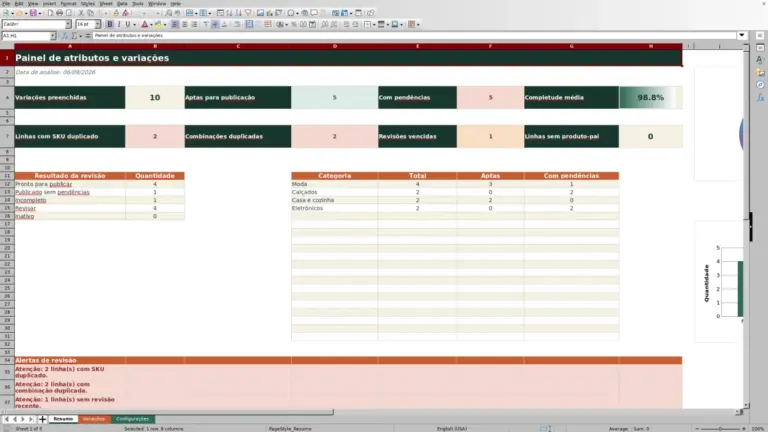The image size is (768, 432).
Task: Click the Format as Percent icon
Action: tap(294, 24)
